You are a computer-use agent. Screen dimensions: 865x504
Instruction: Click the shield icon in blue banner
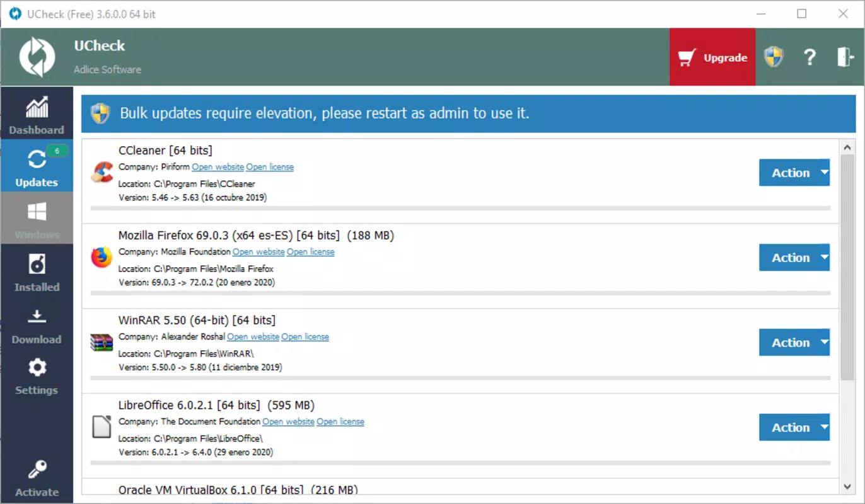pyautogui.click(x=100, y=113)
